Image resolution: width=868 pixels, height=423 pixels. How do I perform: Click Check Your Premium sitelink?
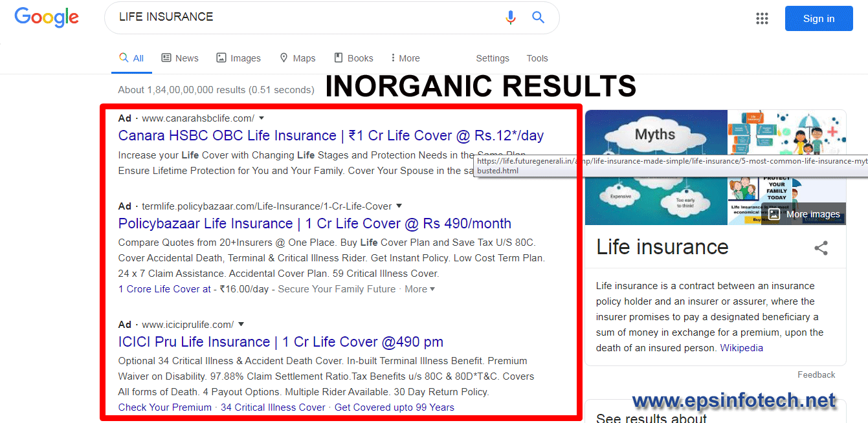[165, 407]
